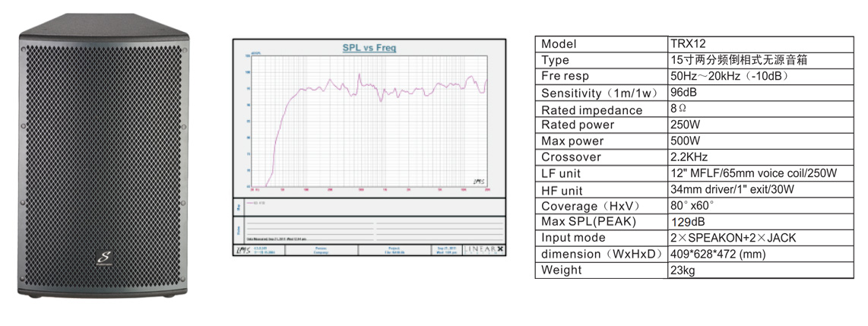Select the "Sensitivity (1m/1w)" label cell
The width and height of the screenshot is (868, 326).
600,93
